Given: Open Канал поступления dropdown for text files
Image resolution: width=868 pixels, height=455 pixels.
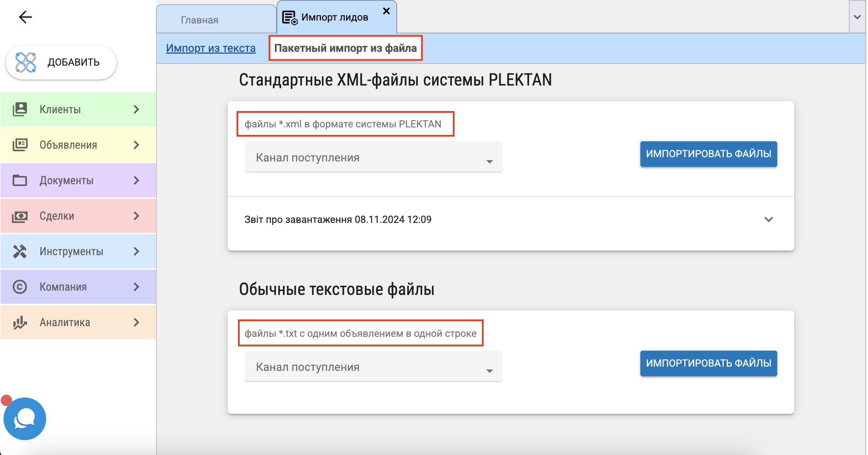Looking at the screenshot, I should [x=373, y=367].
